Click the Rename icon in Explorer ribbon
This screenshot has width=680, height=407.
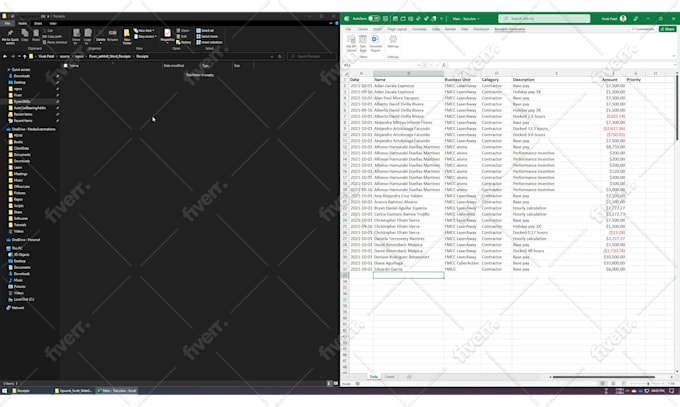click(112, 36)
